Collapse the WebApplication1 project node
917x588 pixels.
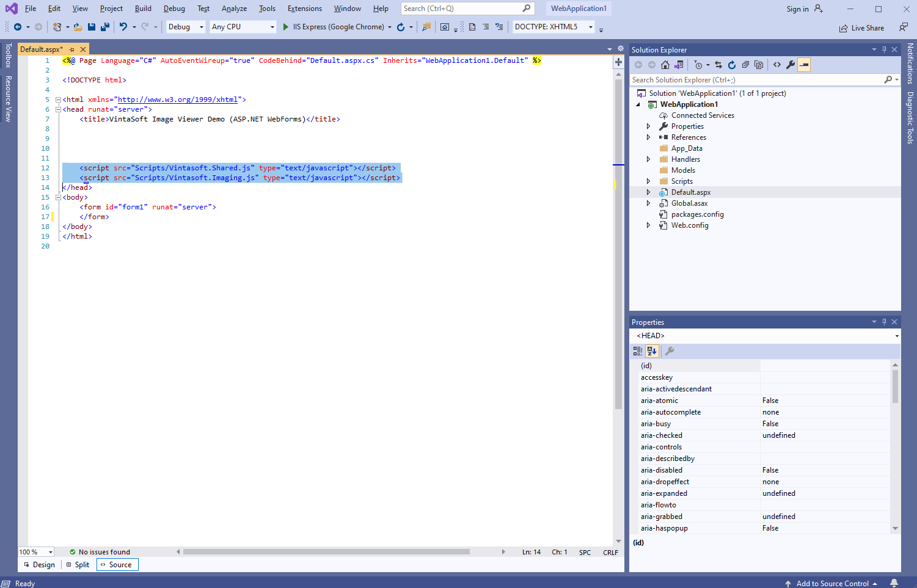tap(638, 104)
